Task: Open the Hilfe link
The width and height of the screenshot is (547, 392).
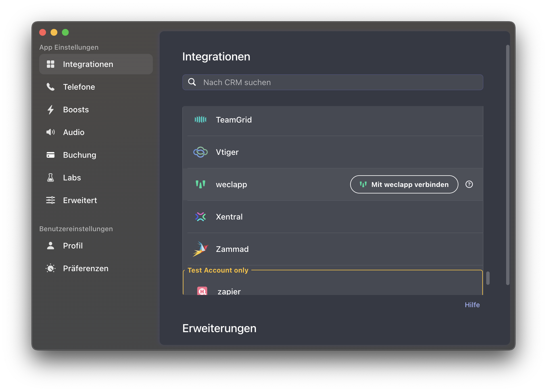Action: (472, 305)
